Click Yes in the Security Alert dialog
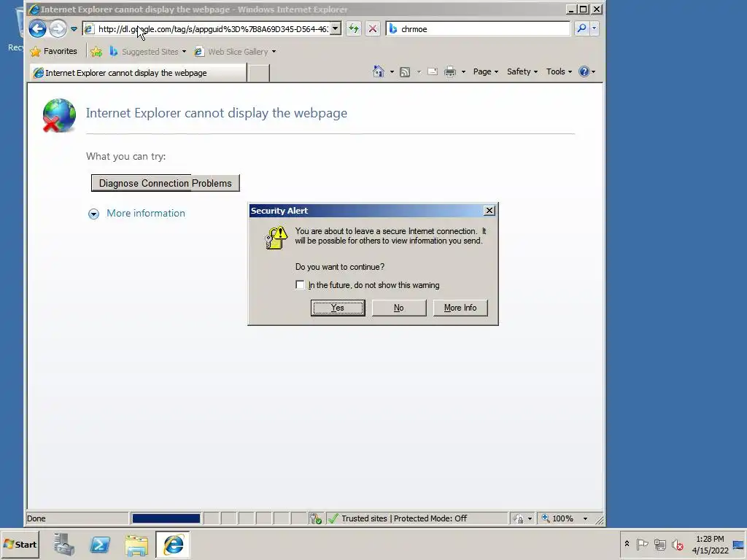 coord(338,308)
